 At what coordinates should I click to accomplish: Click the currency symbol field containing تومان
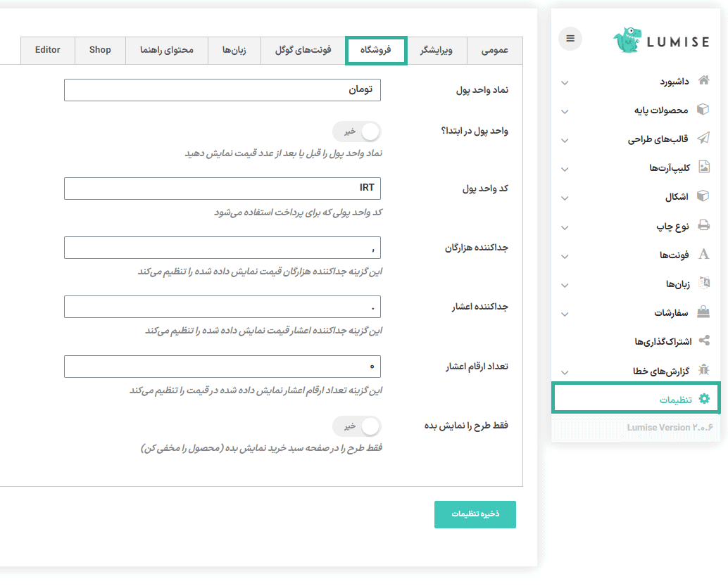222,90
